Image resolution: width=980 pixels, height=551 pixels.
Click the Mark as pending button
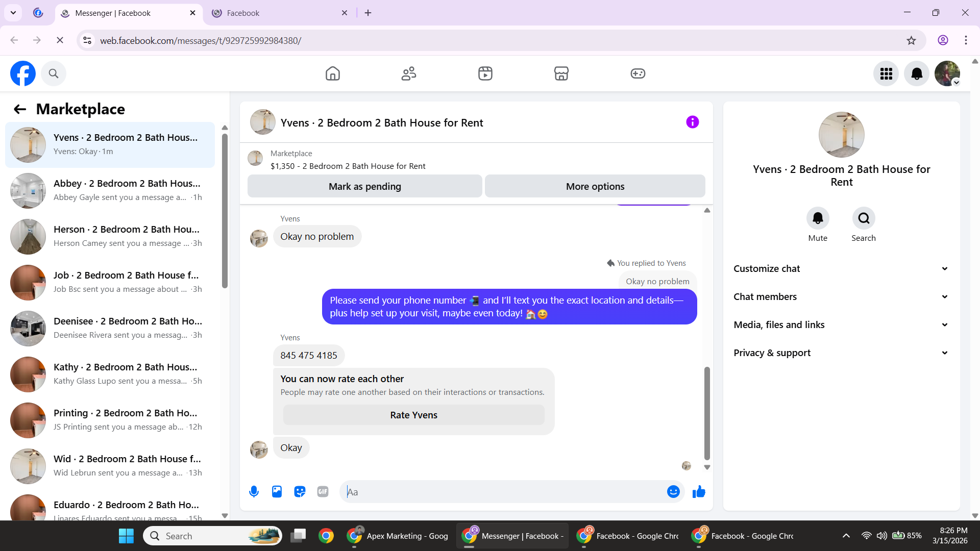365,186
